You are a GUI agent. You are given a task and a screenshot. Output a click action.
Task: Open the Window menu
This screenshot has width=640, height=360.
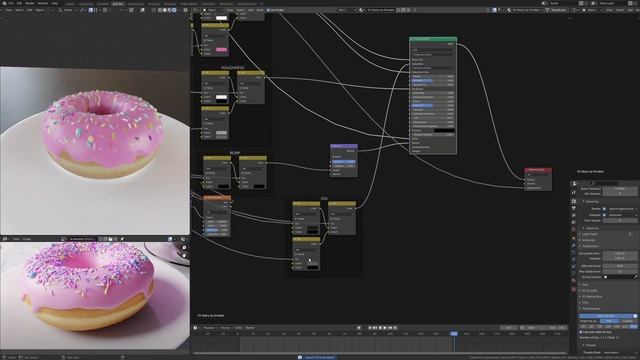click(43, 3)
